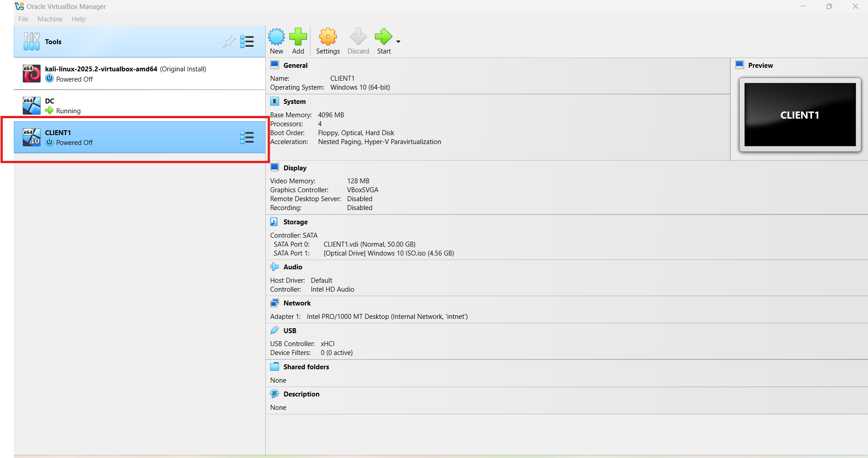Click the DC virtual machine icon

tap(32, 106)
